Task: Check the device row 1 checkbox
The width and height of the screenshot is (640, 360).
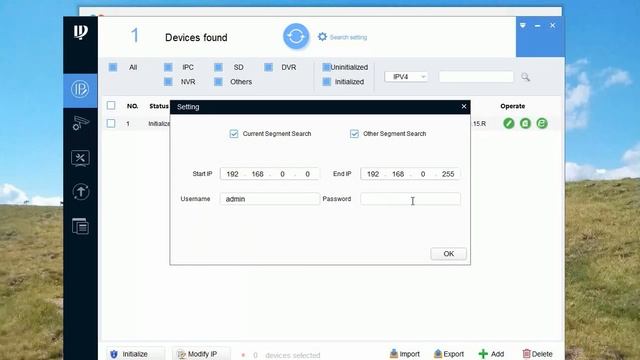Action: pos(111,123)
